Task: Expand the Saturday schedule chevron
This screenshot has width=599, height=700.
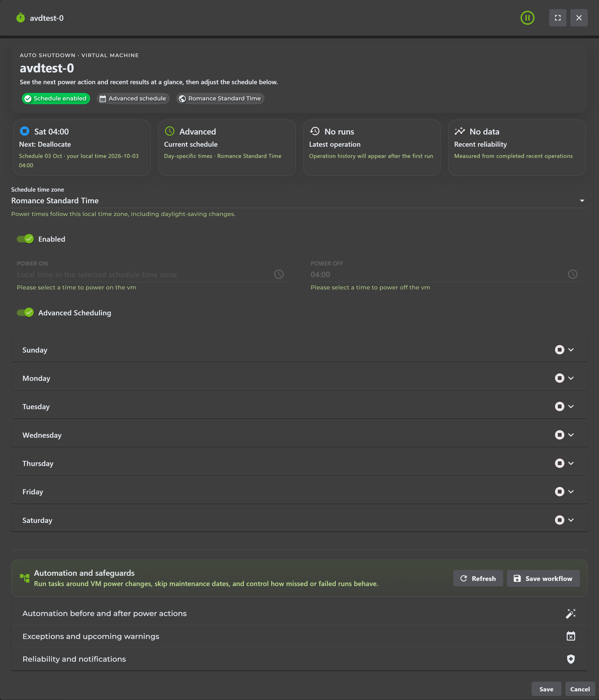Action: (x=571, y=520)
